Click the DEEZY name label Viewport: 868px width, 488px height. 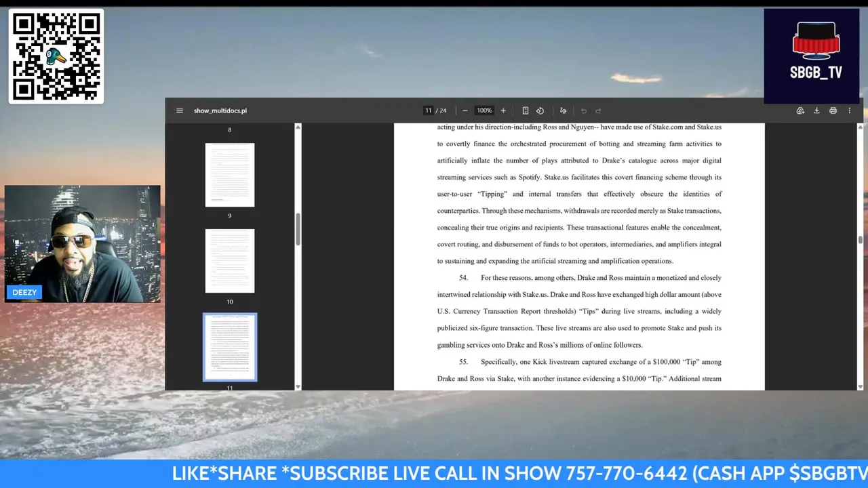[24, 292]
